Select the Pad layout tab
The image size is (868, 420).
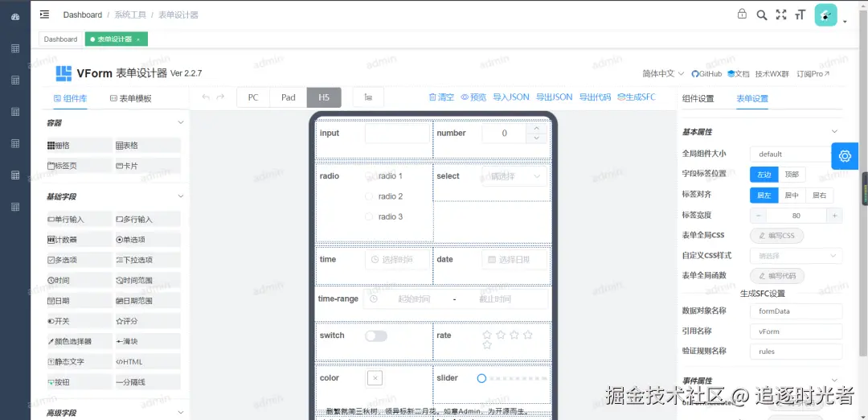click(289, 97)
